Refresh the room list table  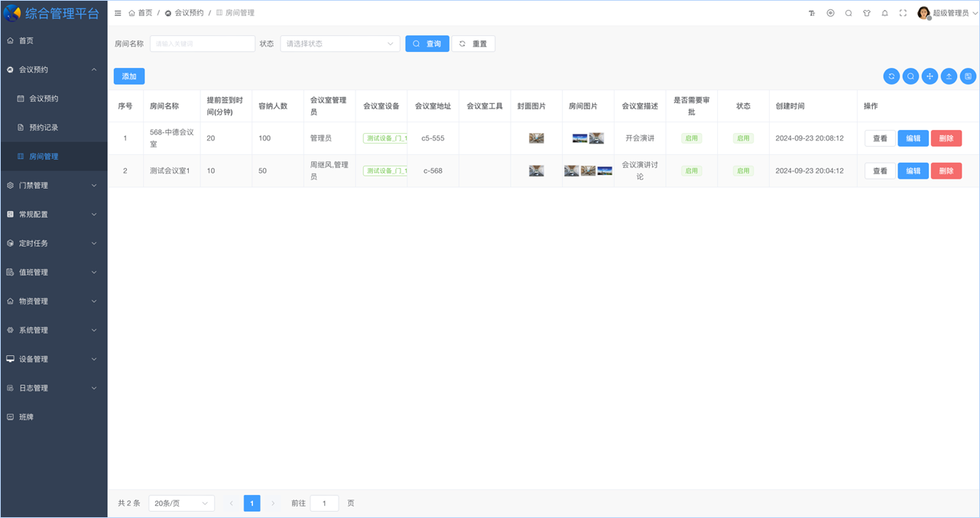[x=891, y=76]
